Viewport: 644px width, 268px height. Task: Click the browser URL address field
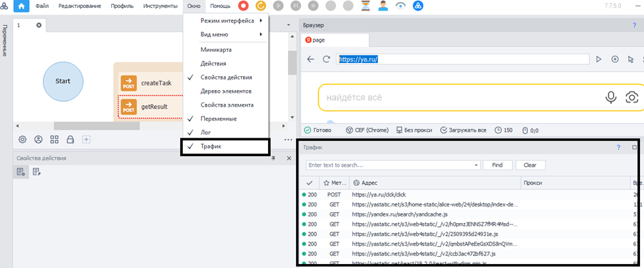pyautogui.click(x=462, y=59)
